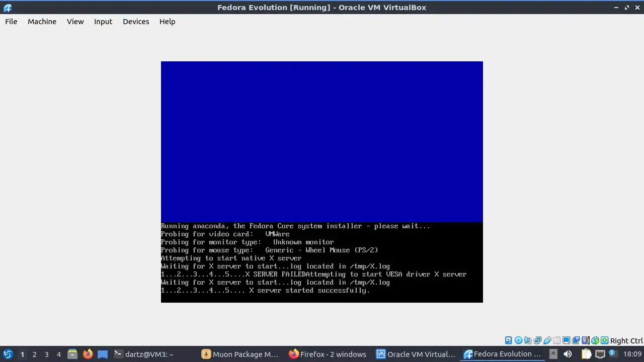Click the VirtualBox window title bar icon
Viewport: 644px width, 362px height.
point(7,8)
